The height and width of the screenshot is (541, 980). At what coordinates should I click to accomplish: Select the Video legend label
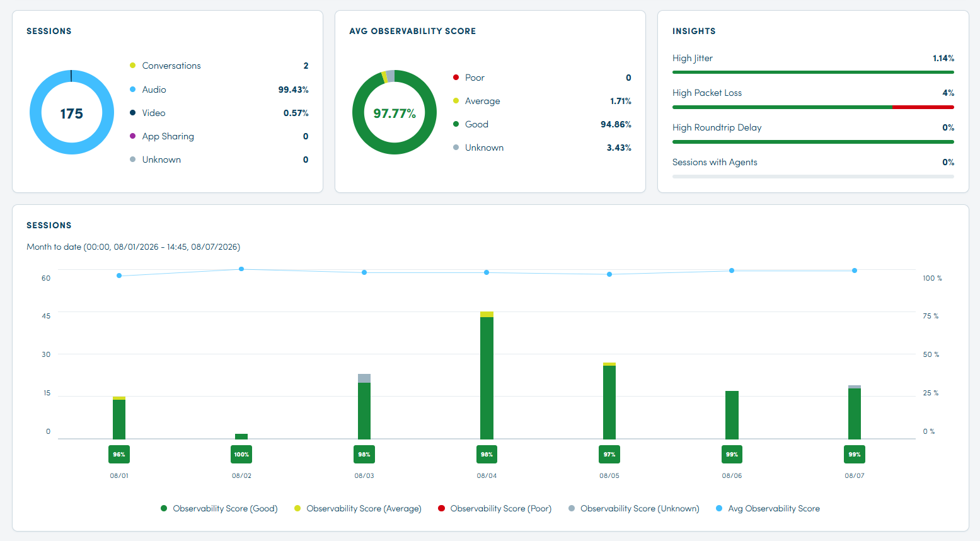pyautogui.click(x=154, y=113)
